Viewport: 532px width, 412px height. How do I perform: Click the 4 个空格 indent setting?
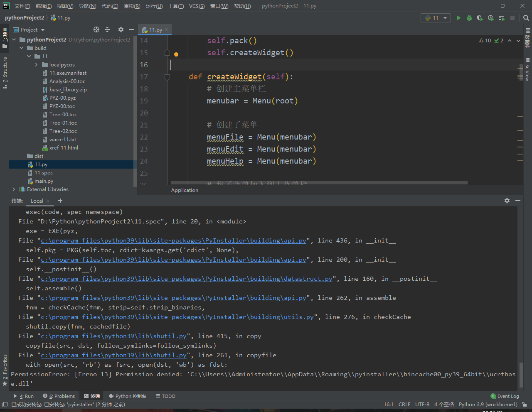click(x=444, y=404)
